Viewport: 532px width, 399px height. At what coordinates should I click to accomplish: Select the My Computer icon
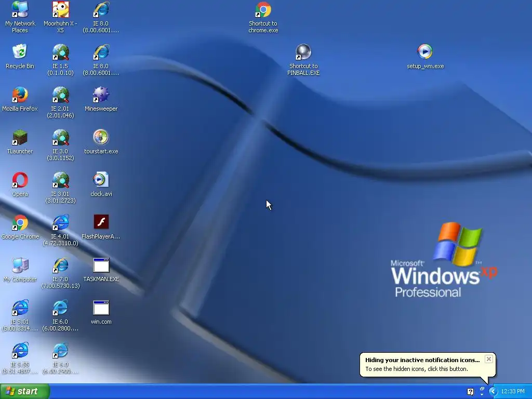[20, 265]
